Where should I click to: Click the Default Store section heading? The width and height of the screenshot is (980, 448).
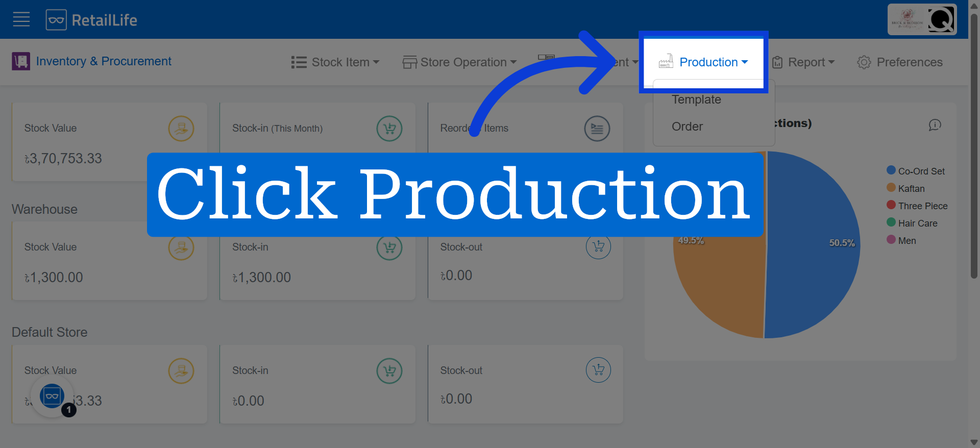click(x=50, y=332)
